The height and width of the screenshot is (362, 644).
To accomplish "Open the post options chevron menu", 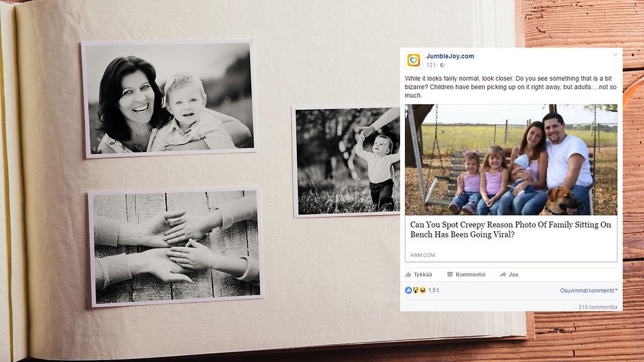I will pyautogui.click(x=615, y=55).
